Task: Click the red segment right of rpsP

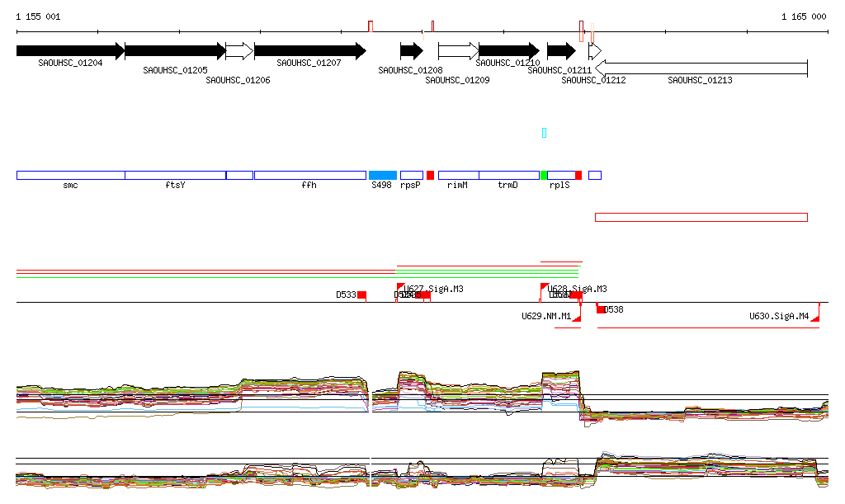Action: pos(430,175)
